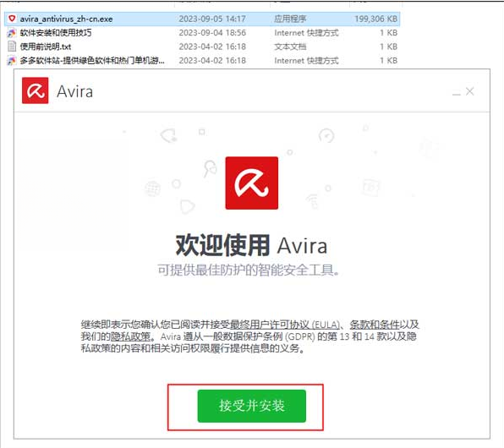
Task: Click the text document icon of 使用前说明.txt
Action: tap(12, 46)
